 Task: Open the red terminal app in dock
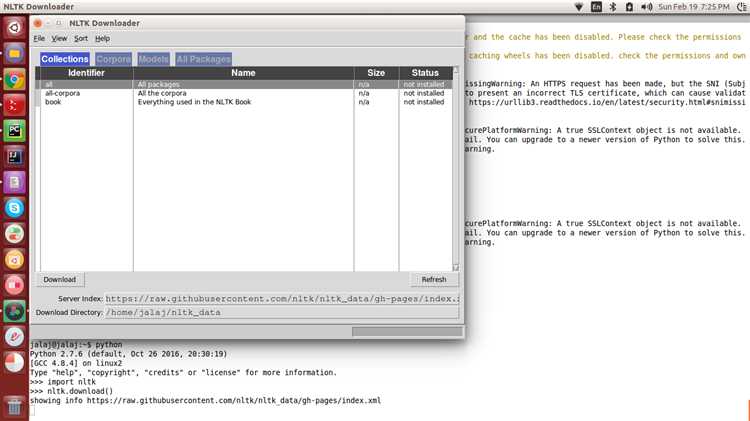tap(14, 105)
